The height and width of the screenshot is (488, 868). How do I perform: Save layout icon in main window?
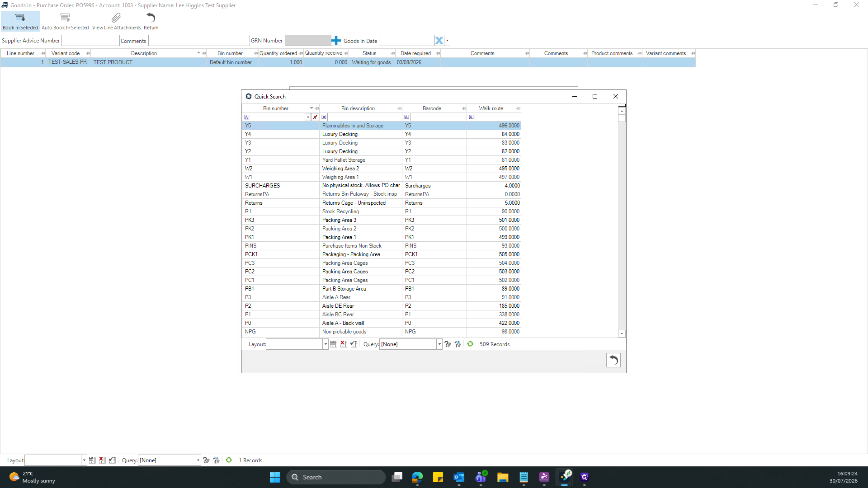[x=92, y=460]
